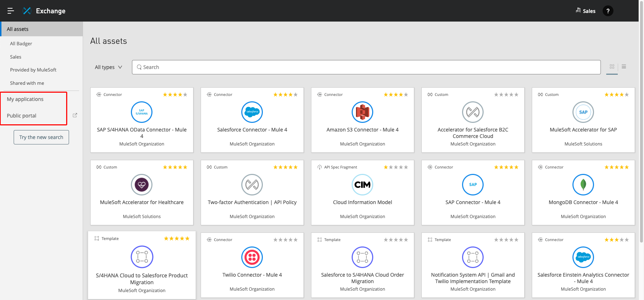The image size is (644, 300).
Task: Click custom type icon on Two-factor Authentication card
Action: [209, 167]
